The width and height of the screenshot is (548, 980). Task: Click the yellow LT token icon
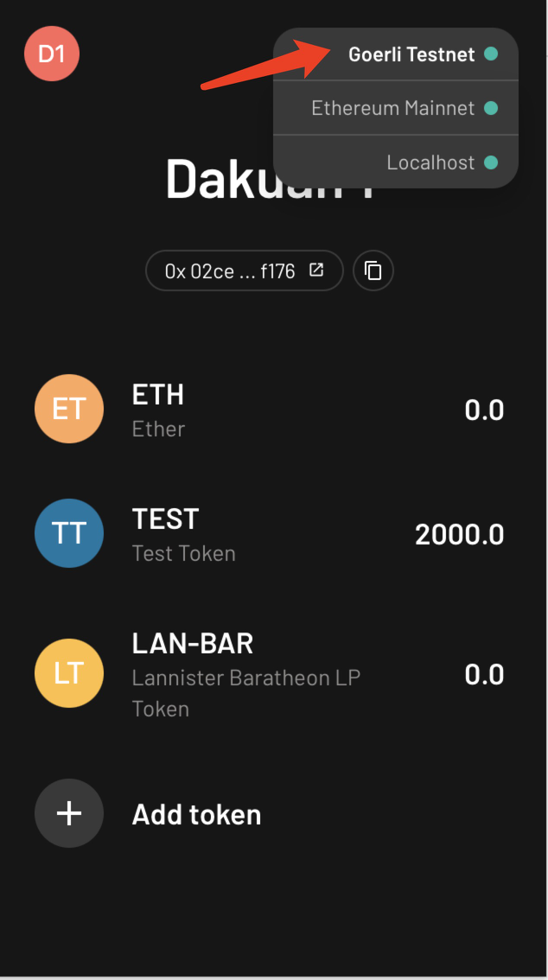[69, 673]
